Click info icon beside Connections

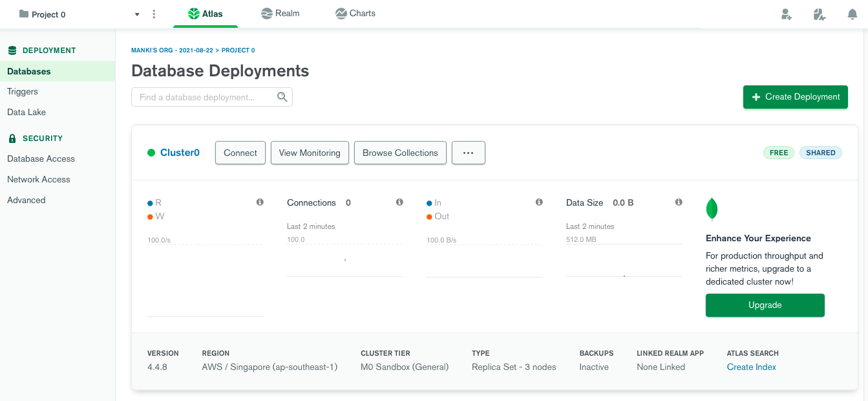(x=399, y=202)
